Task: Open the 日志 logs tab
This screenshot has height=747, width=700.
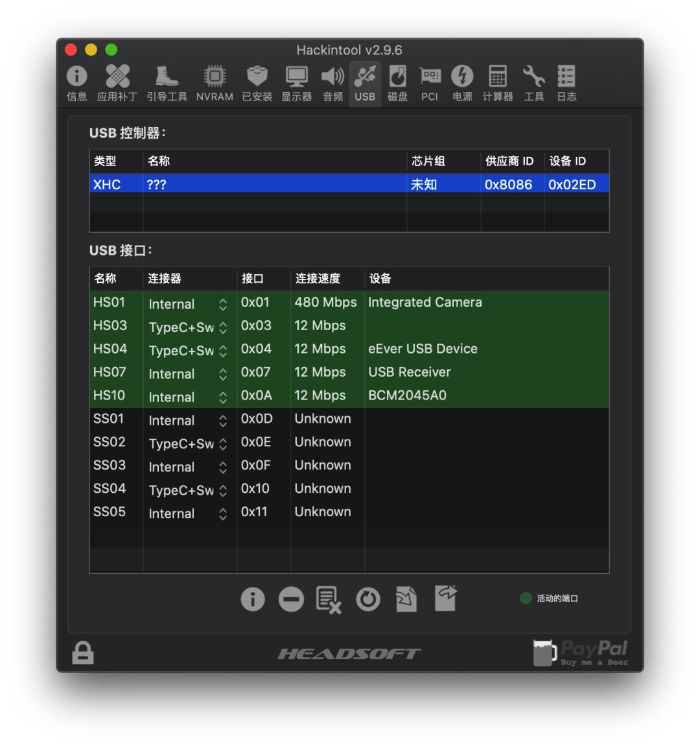Action: click(x=566, y=84)
